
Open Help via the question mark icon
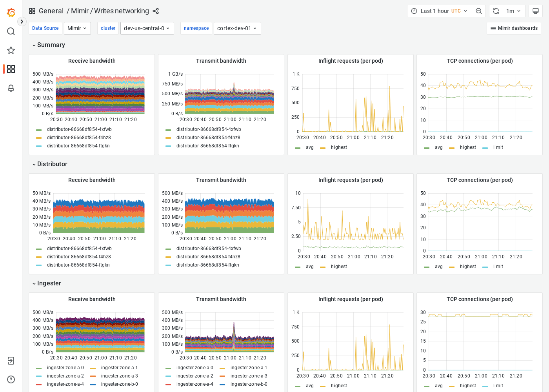pyautogui.click(x=11, y=379)
